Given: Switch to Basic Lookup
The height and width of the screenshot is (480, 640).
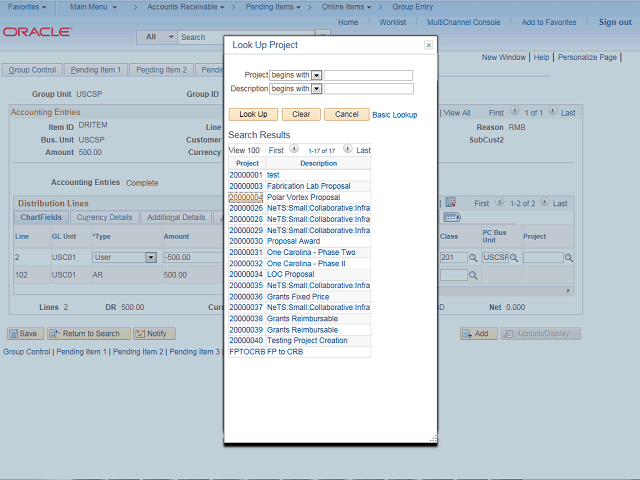Looking at the screenshot, I should pyautogui.click(x=395, y=115).
